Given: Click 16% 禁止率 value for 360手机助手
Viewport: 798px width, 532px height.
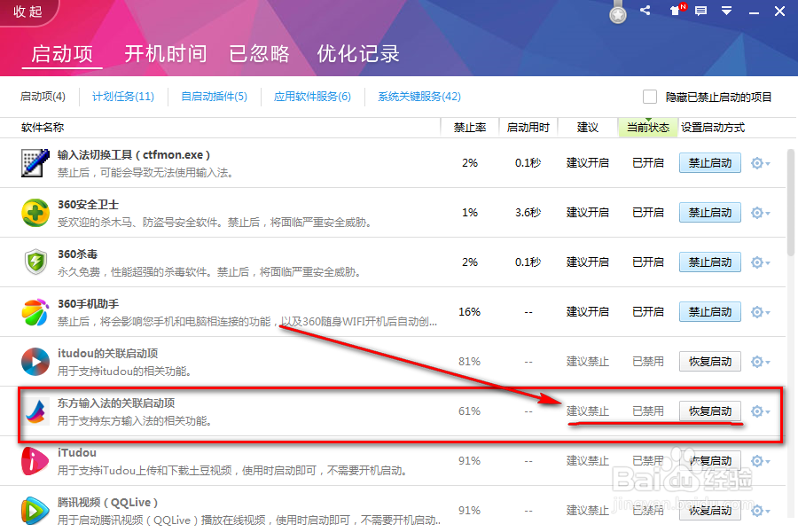Looking at the screenshot, I should point(469,311).
